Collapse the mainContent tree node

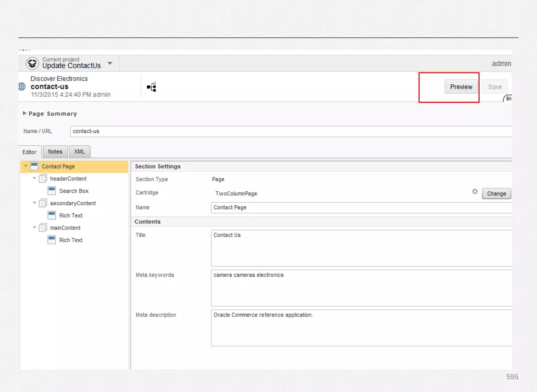click(x=34, y=227)
